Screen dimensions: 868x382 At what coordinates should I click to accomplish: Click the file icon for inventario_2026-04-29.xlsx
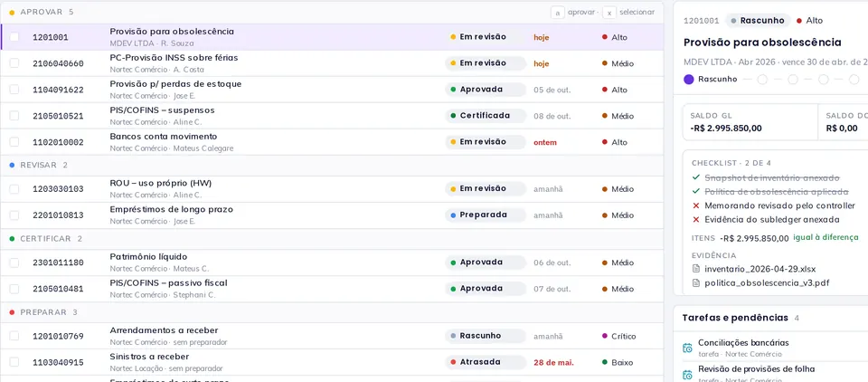[x=696, y=269]
